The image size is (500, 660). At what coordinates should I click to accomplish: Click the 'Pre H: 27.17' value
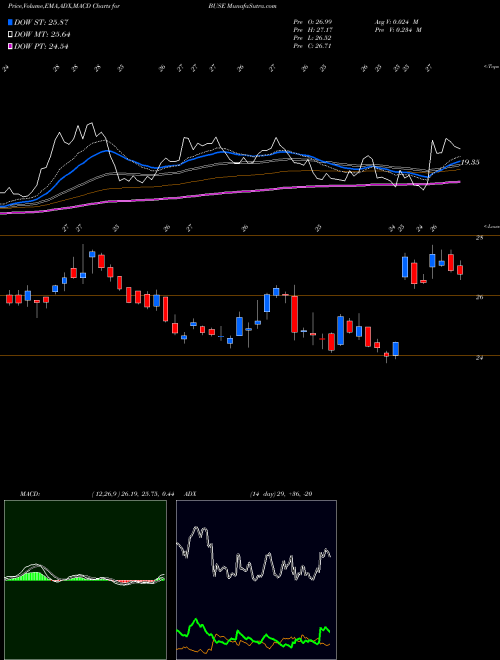pos(314,30)
